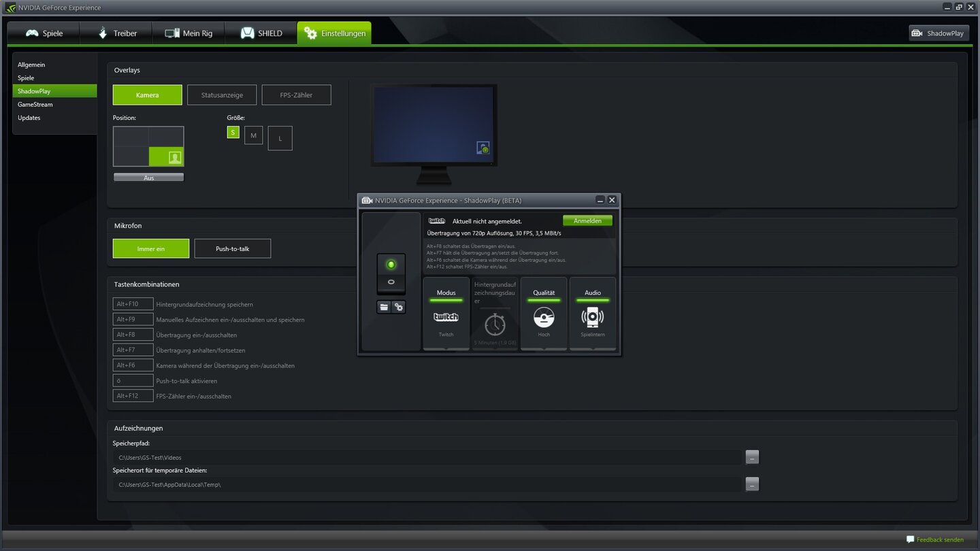Viewport: 980px width, 551px height.
Task: Select the Einstellungen tab
Action: pyautogui.click(x=334, y=33)
